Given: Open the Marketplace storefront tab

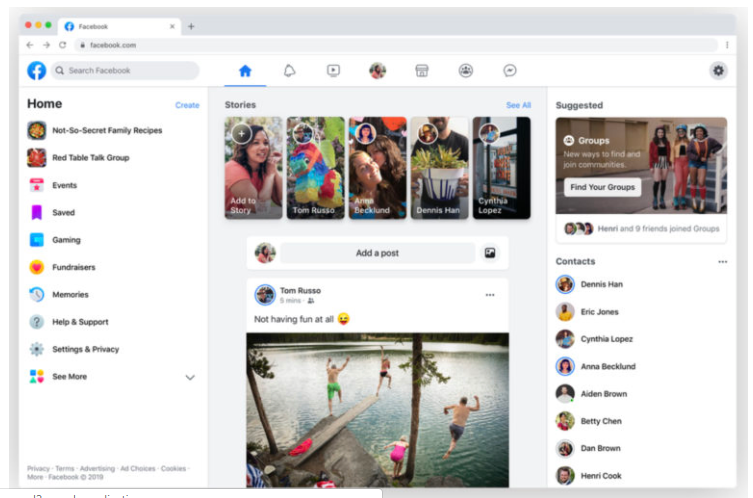Looking at the screenshot, I should [422, 71].
